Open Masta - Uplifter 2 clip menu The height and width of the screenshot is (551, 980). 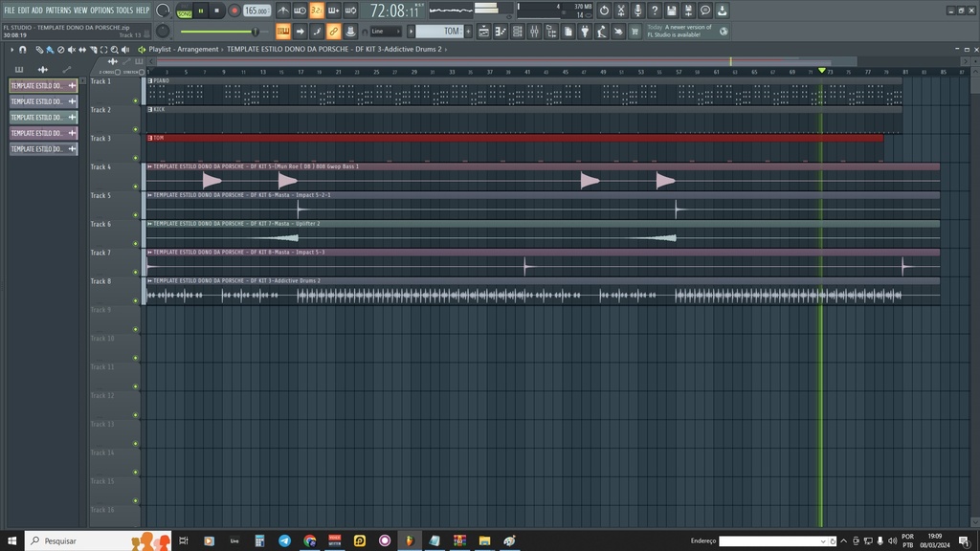tap(150, 224)
